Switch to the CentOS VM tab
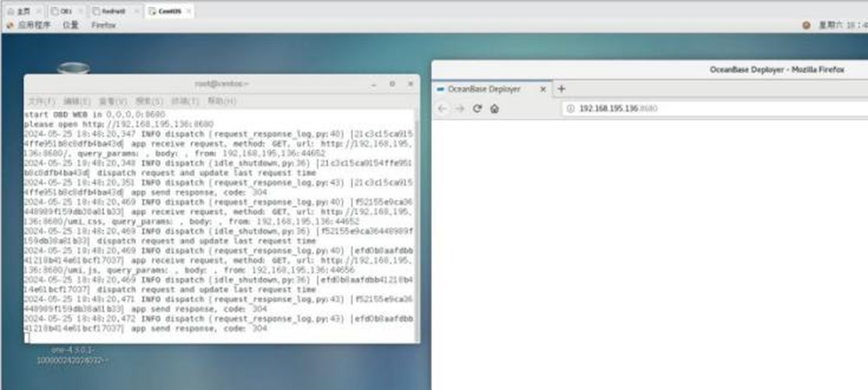Image resolution: width=868 pixels, height=390 pixels. coord(168,11)
